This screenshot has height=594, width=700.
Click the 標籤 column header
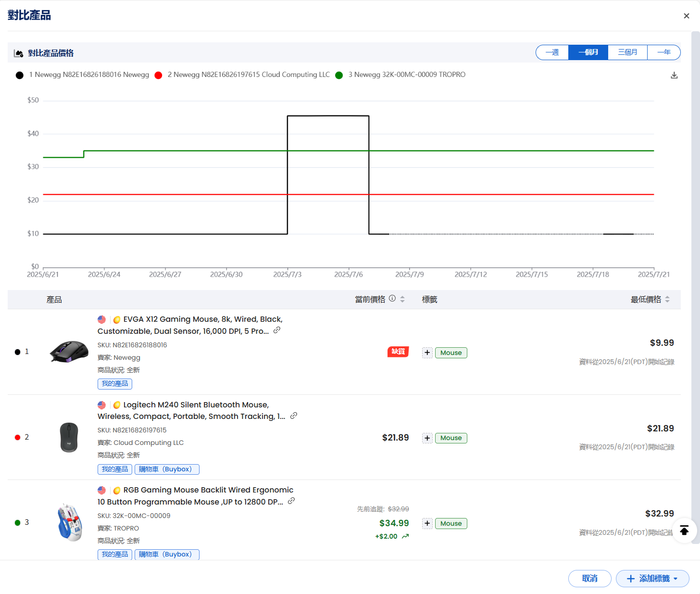[430, 300]
